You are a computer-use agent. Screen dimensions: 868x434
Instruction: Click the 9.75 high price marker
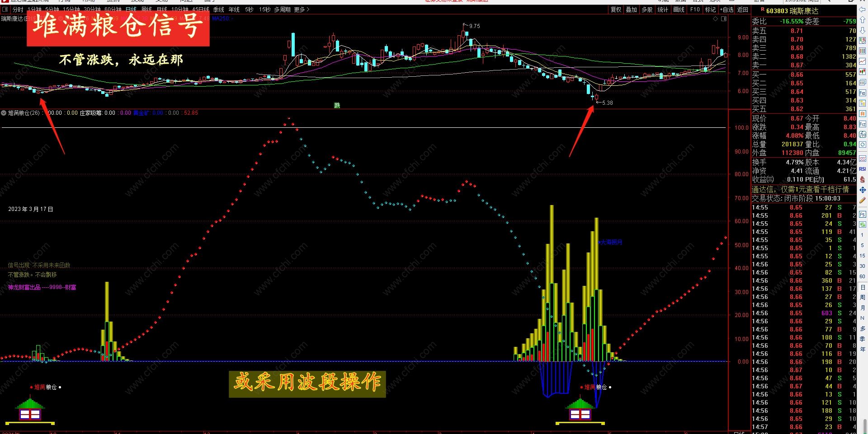(x=474, y=26)
